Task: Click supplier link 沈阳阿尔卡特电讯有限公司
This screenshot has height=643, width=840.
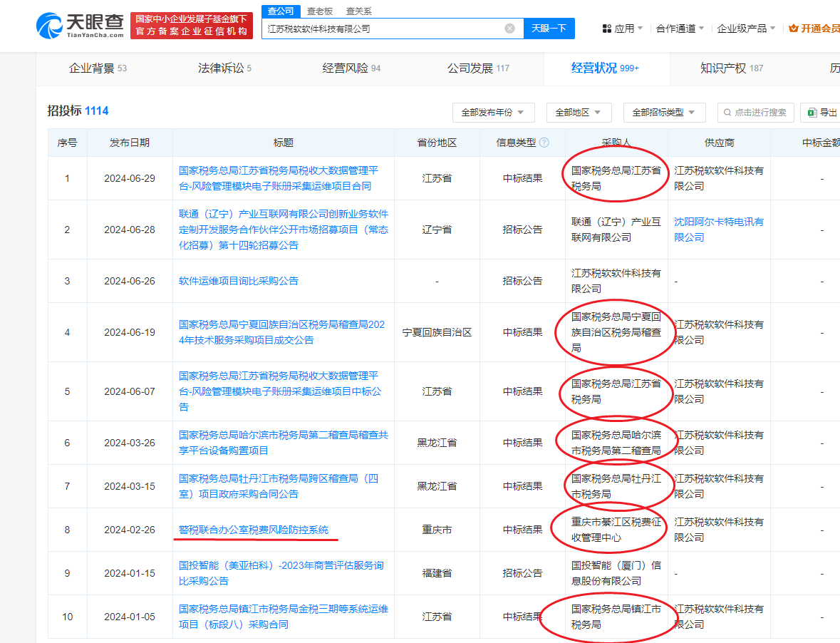Action: pyautogui.click(x=719, y=230)
